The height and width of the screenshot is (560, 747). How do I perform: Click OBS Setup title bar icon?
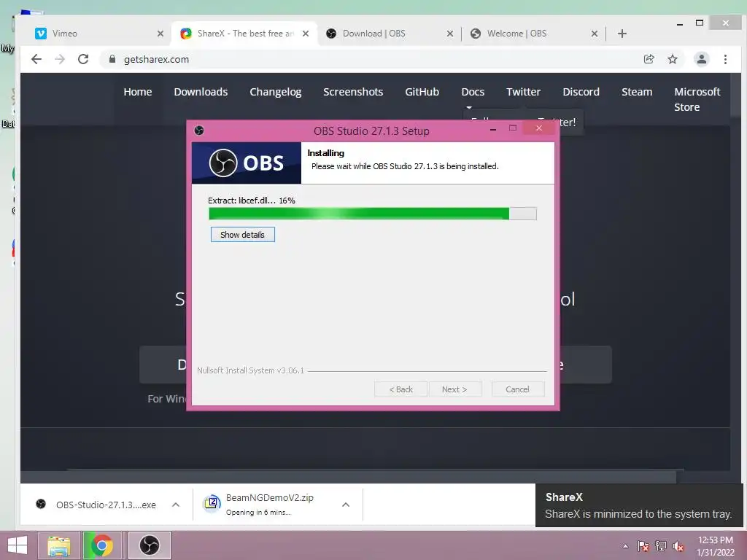coord(199,131)
